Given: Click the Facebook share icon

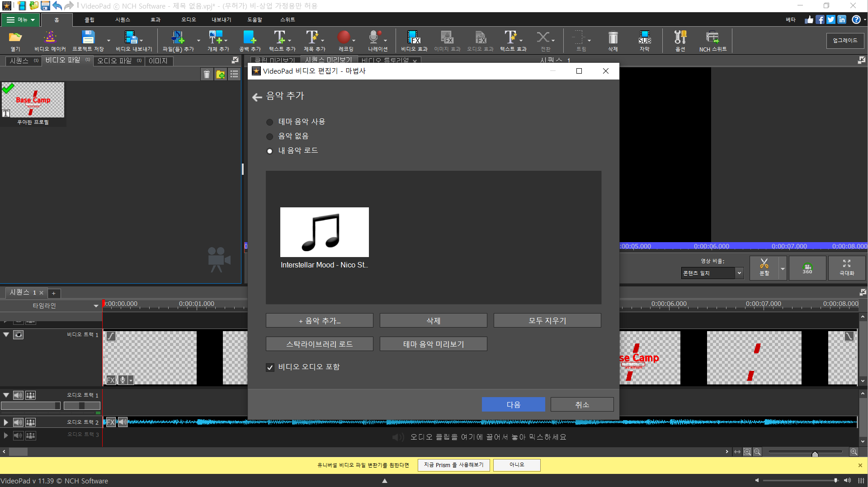Looking at the screenshot, I should click(820, 19).
